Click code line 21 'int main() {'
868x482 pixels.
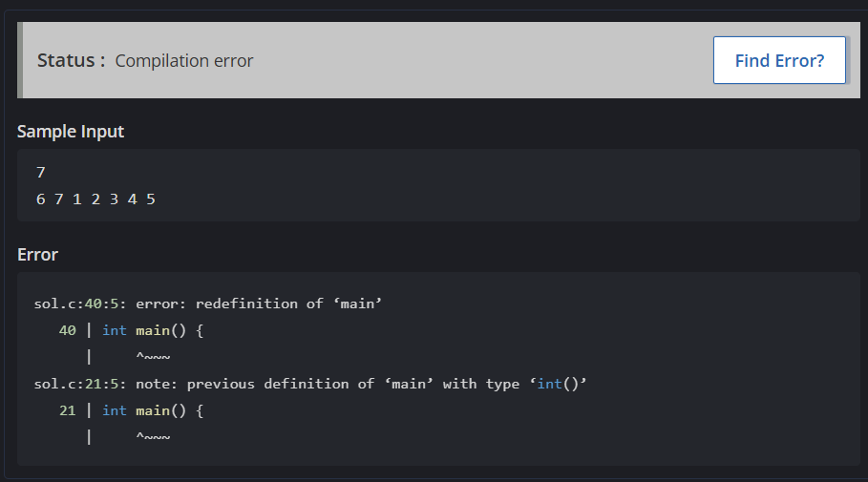pos(131,410)
